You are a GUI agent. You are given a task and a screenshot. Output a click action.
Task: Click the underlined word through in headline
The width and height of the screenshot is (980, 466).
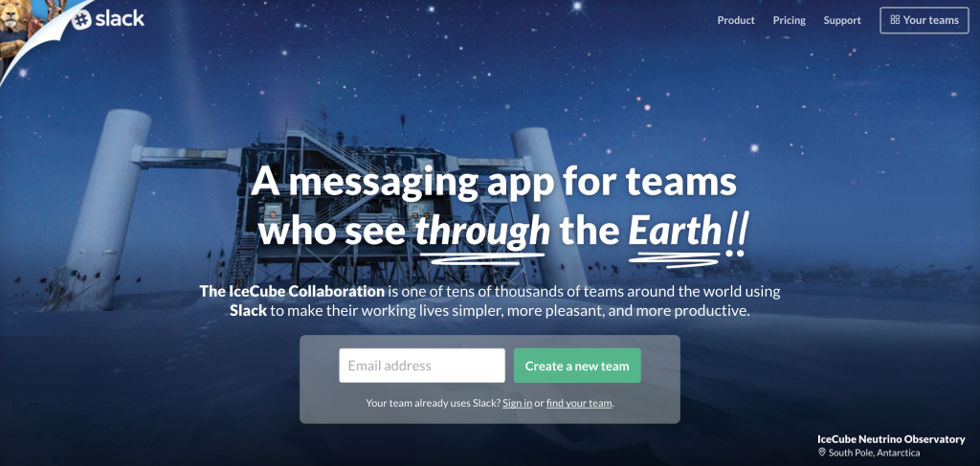(482, 232)
